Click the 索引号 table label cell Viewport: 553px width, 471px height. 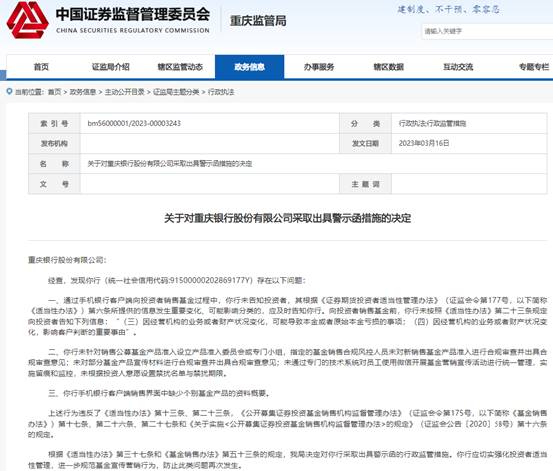tap(54, 123)
